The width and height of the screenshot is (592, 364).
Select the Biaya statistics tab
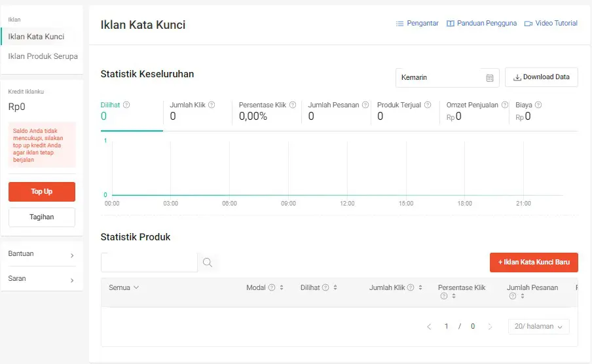pyautogui.click(x=544, y=111)
